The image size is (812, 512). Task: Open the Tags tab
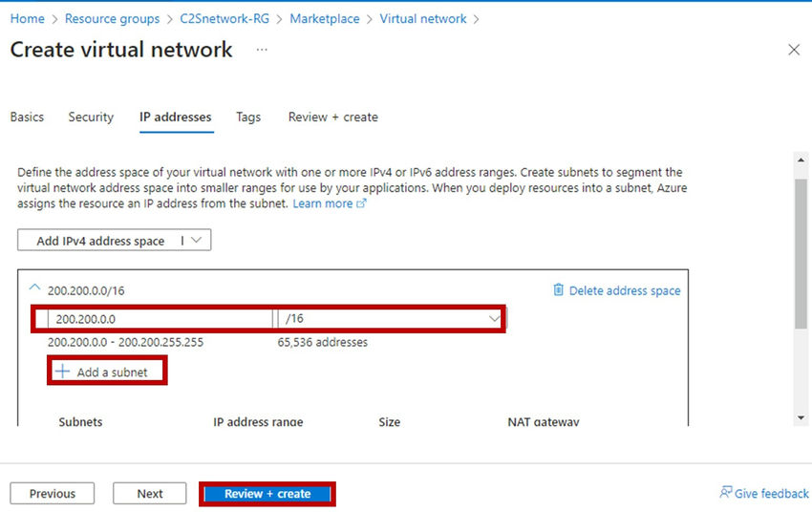pos(248,117)
